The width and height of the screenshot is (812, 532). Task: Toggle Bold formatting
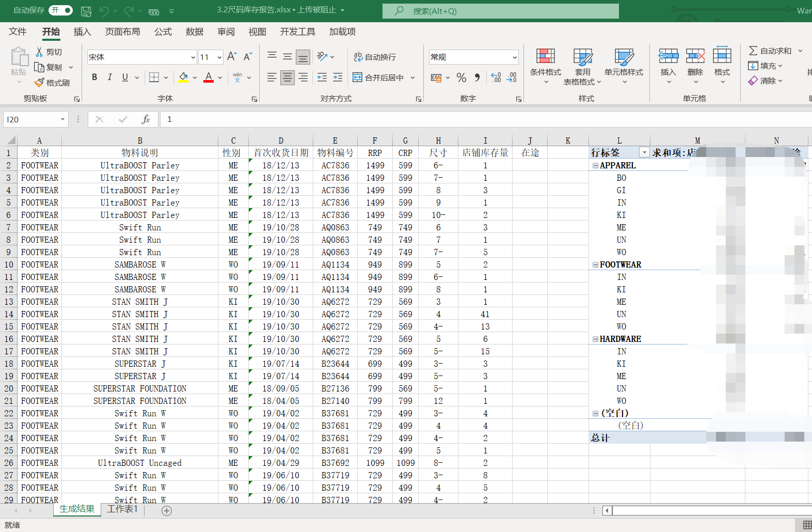tap(94, 77)
